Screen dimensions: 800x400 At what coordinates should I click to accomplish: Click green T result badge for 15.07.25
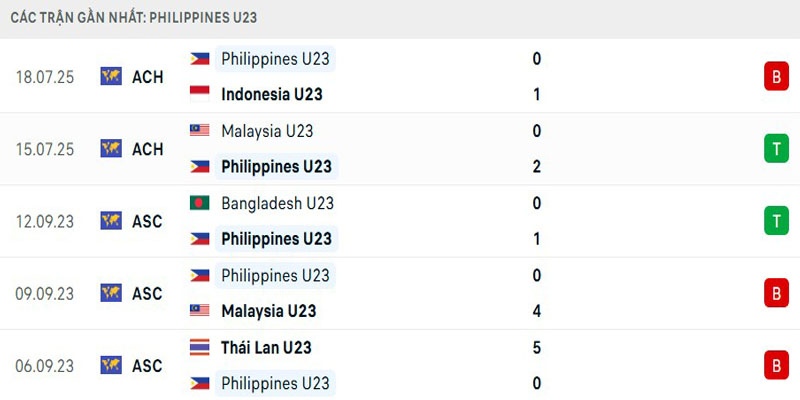(776, 149)
